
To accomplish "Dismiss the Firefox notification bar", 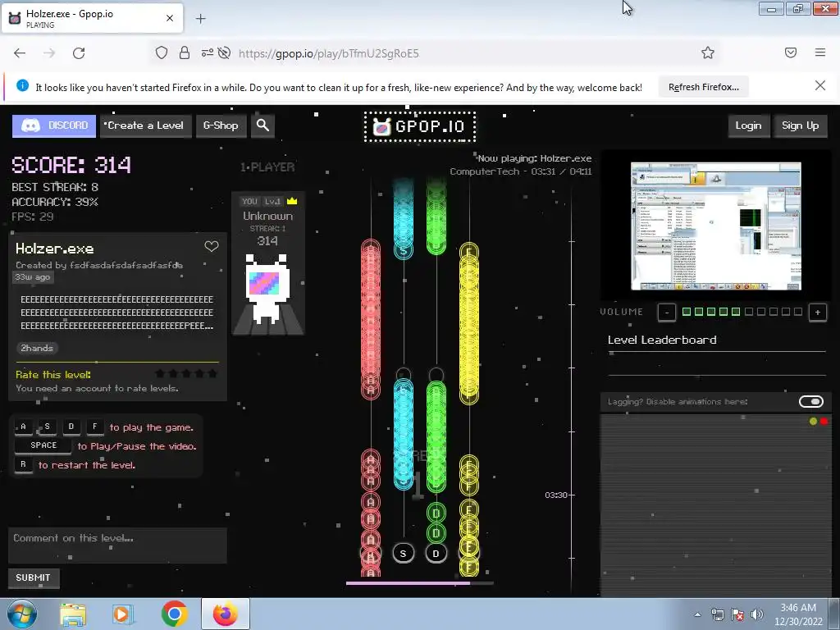I will point(820,85).
